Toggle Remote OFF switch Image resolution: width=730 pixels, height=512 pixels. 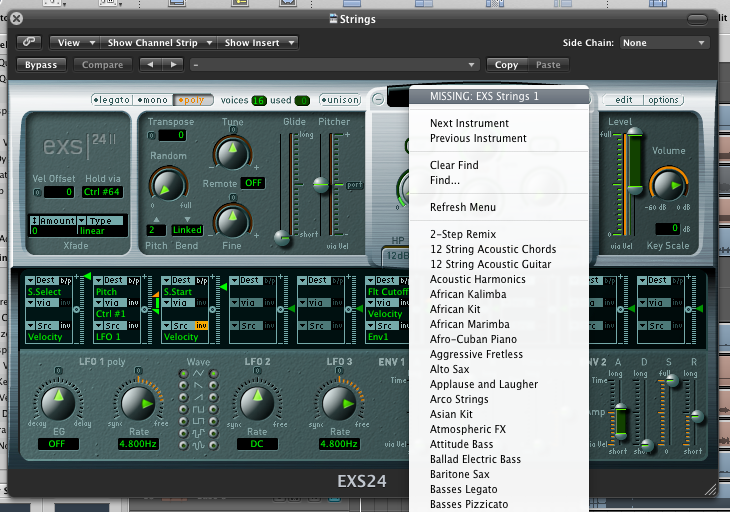[x=253, y=183]
